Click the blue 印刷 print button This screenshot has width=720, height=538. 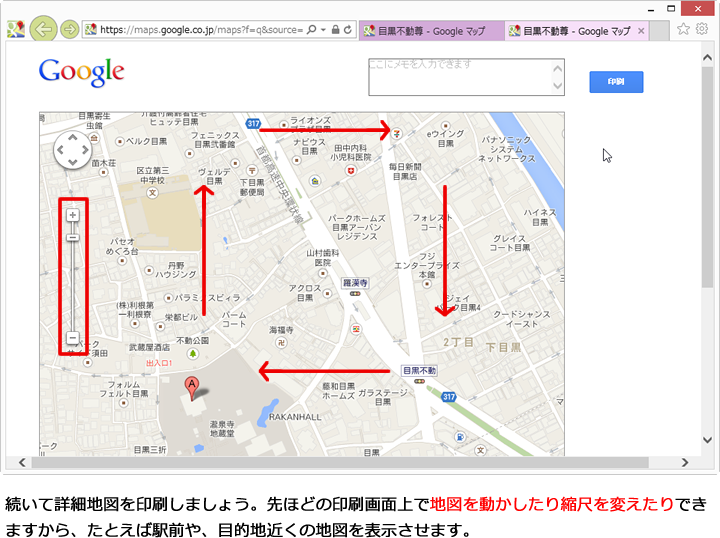pyautogui.click(x=616, y=82)
